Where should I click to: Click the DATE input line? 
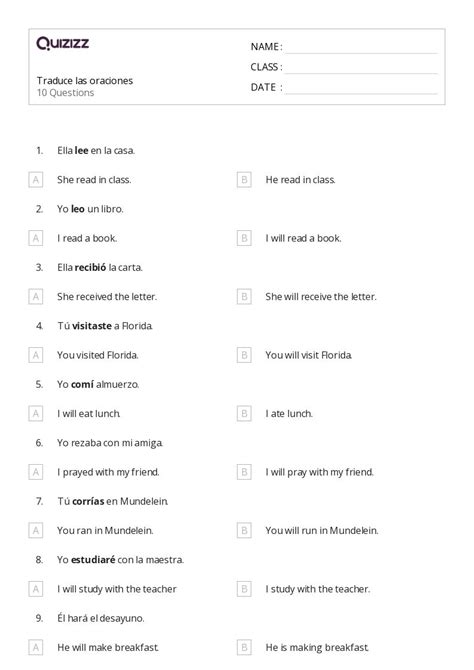point(361,88)
